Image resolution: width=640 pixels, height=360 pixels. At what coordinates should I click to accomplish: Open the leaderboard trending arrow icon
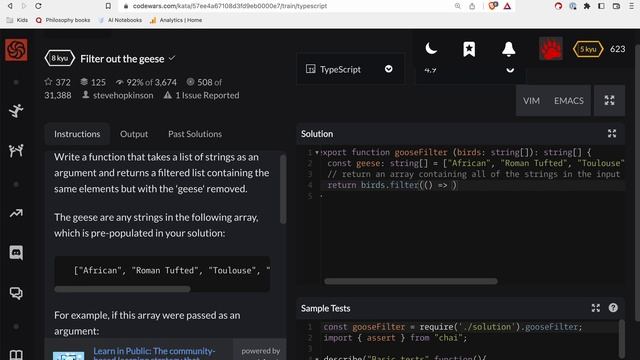coord(16,213)
